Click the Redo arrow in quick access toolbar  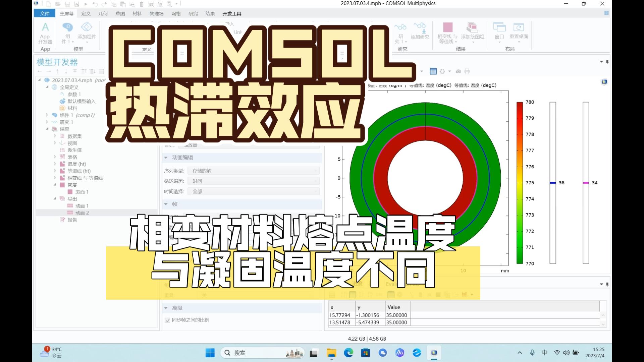tap(104, 4)
